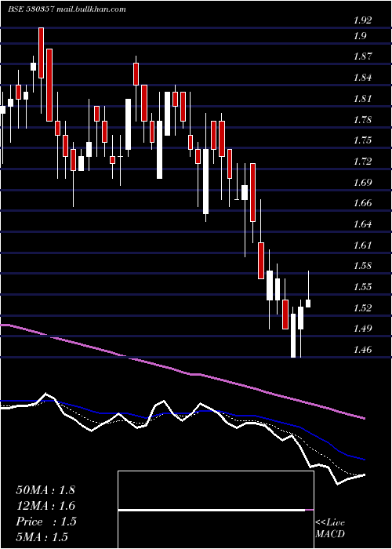Click the 12MA : 1.6 readout
Screen dimensions: 392x549
(x=45, y=506)
